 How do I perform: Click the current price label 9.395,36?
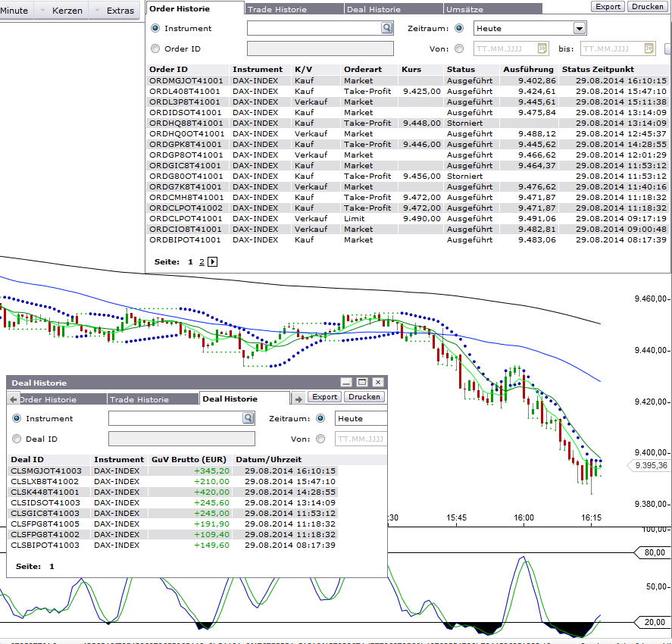(651, 465)
